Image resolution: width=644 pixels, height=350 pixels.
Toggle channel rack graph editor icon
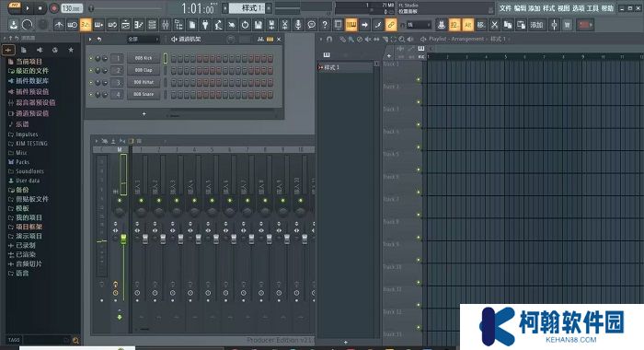(x=260, y=39)
